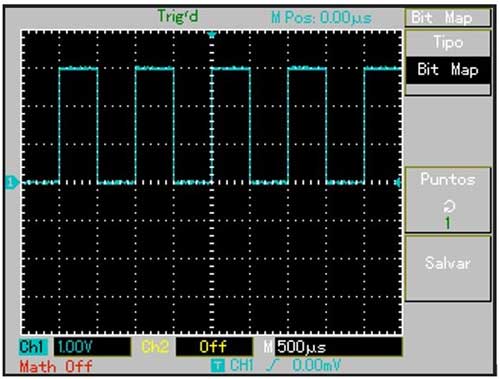500x379 pixels.
Task: Click the M Pos: 0.00µs readout
Action: point(321,17)
